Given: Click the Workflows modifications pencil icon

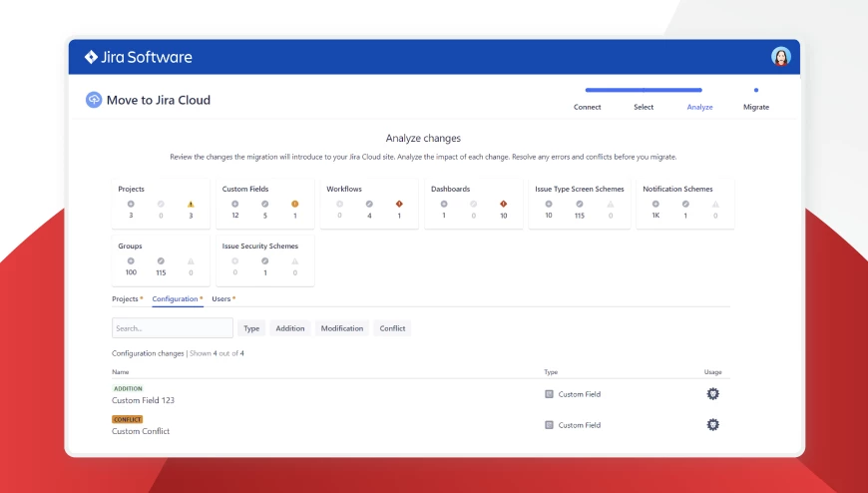Looking at the screenshot, I should [369, 204].
